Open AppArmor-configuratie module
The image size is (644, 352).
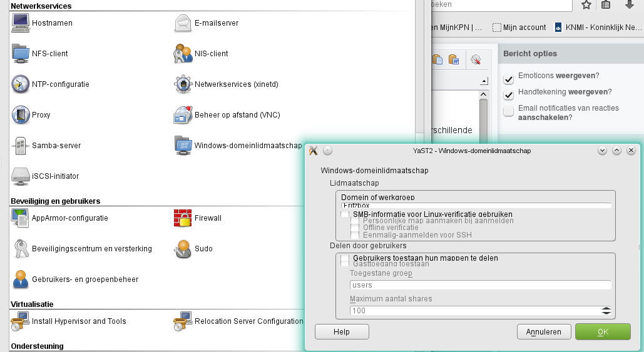[59, 218]
